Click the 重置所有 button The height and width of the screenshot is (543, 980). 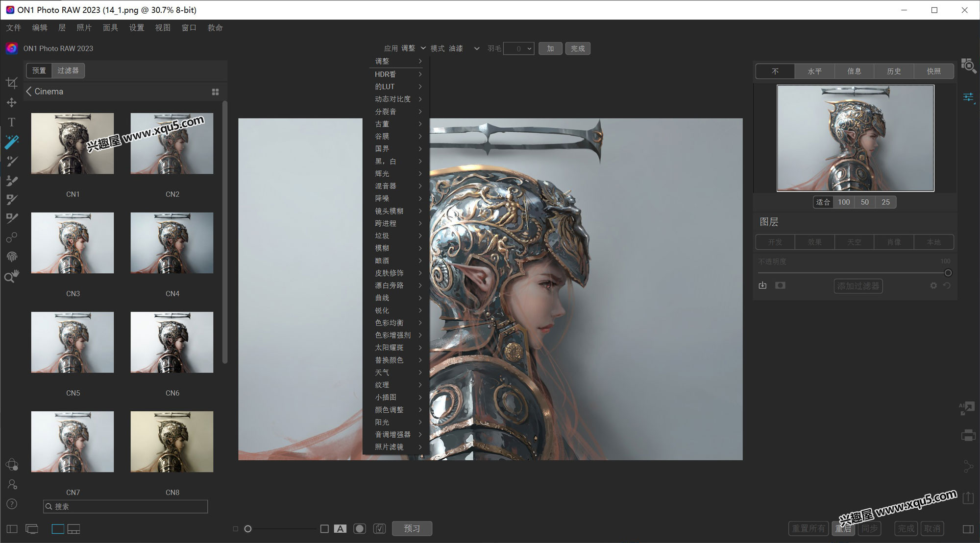coord(809,529)
